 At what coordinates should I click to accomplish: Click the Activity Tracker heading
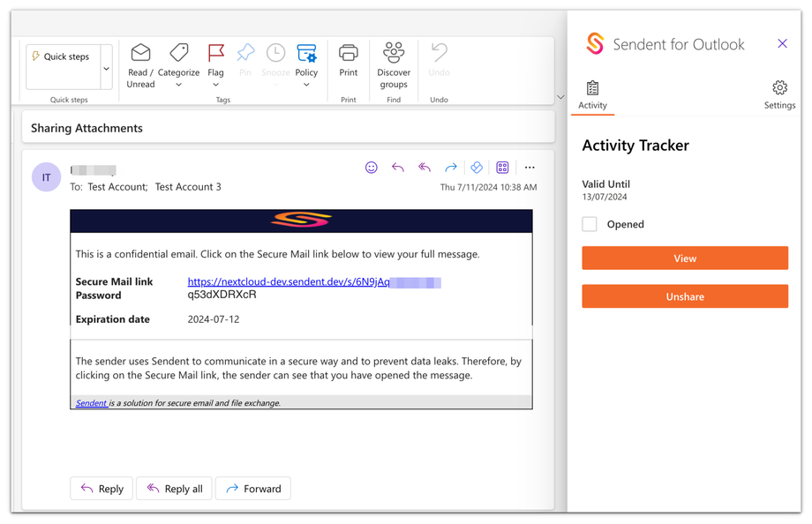point(635,146)
